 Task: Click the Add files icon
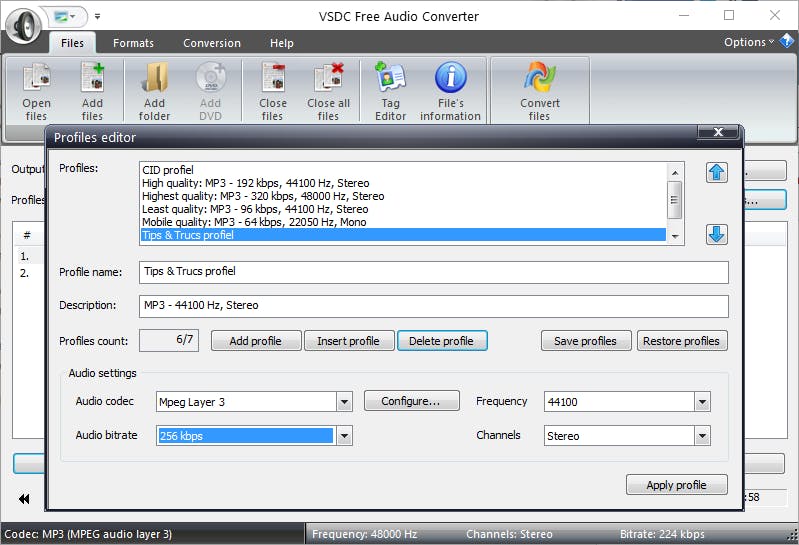coord(92,91)
